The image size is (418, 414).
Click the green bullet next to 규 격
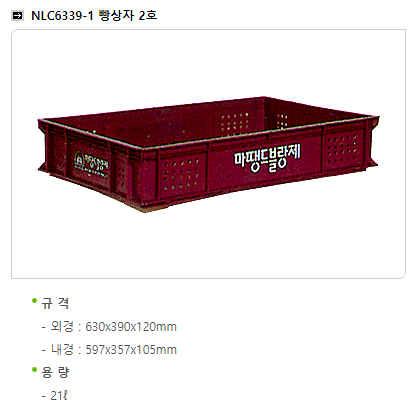point(34,301)
